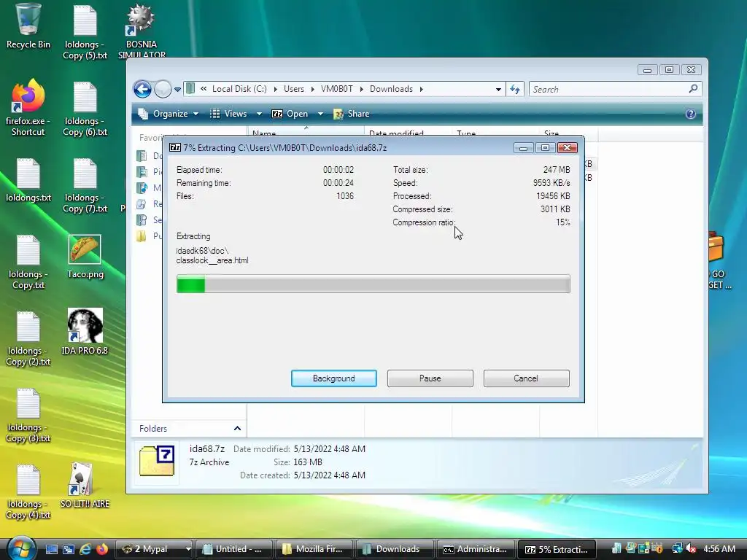Select Local Disk (C:) in address bar
The height and width of the screenshot is (560, 747).
239,89
